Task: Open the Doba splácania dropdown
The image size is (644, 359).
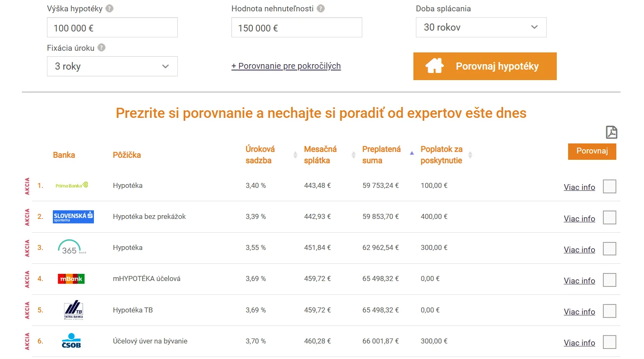Action: tap(481, 27)
